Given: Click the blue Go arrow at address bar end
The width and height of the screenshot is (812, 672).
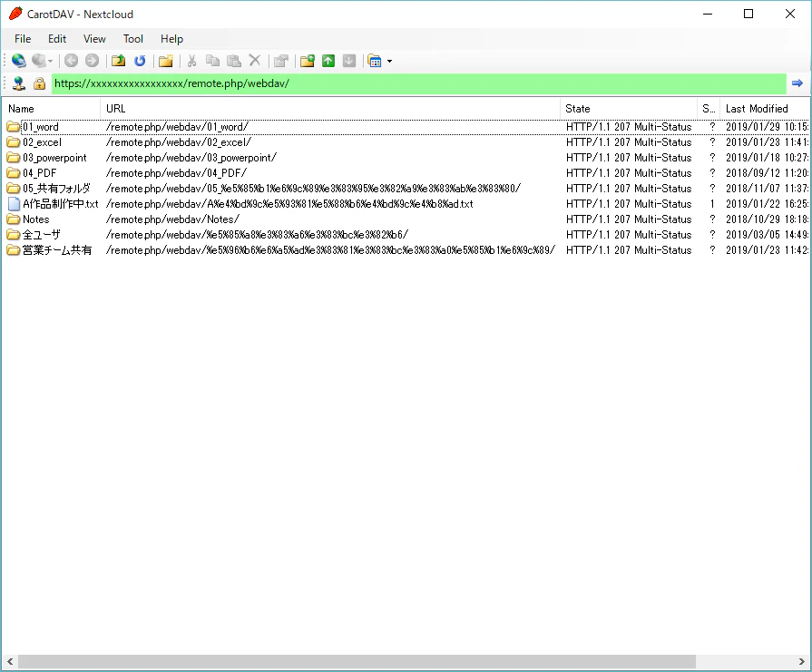Looking at the screenshot, I should (x=797, y=83).
